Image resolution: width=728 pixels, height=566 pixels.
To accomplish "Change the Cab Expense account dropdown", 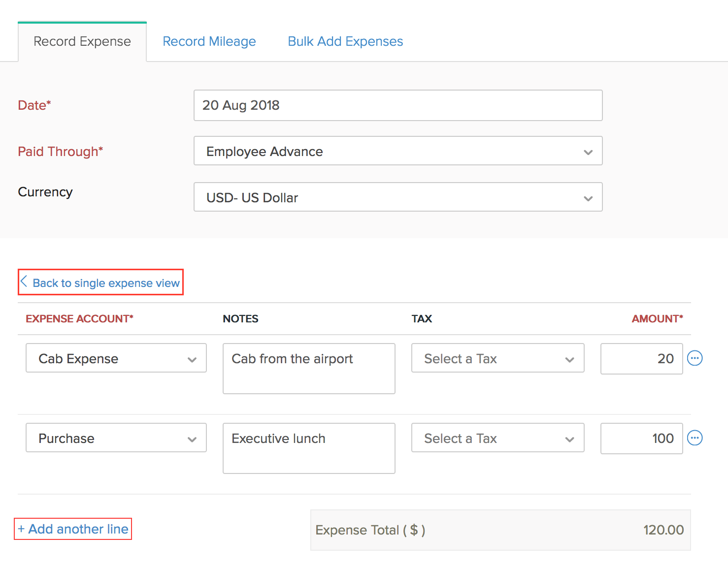I will [x=116, y=358].
